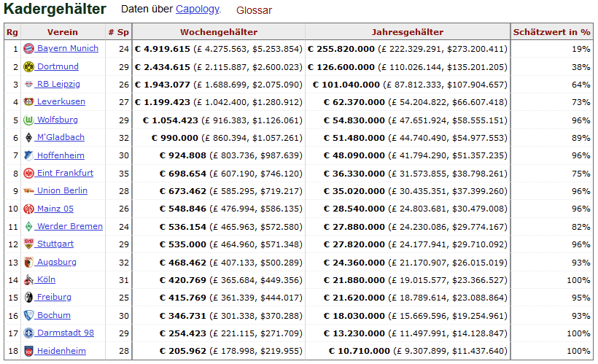
Task: Click the Hoffenheim crest icon
Action: click(28, 155)
